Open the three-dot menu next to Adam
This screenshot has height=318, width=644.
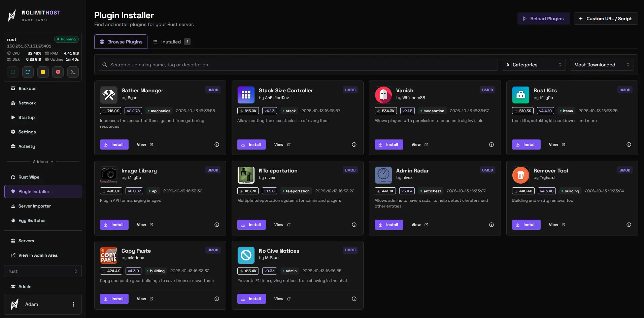click(73, 304)
